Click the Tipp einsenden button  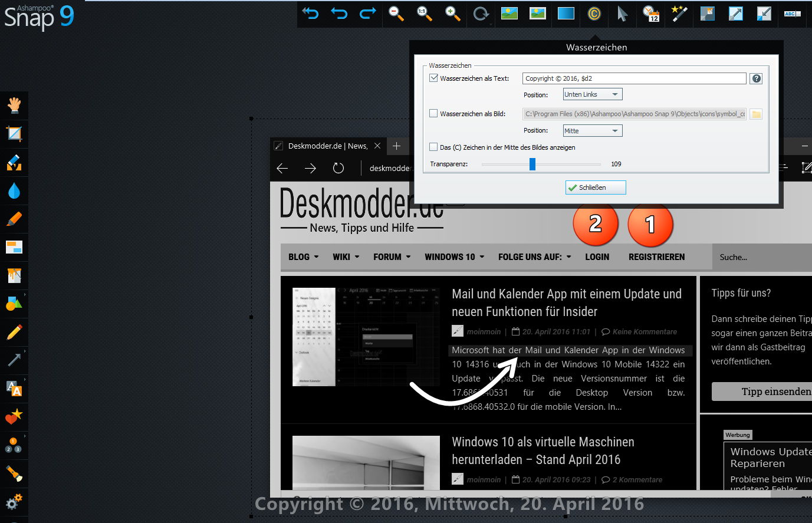[762, 392]
